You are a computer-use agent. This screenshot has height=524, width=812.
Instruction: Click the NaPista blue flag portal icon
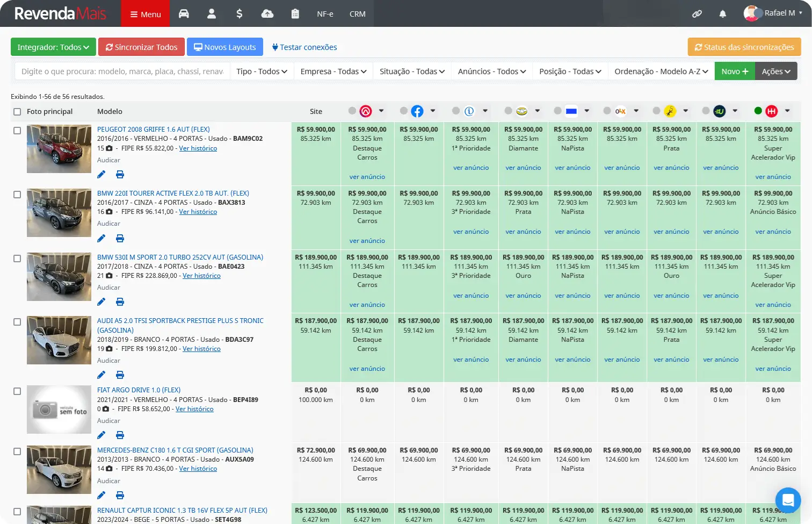coord(571,111)
